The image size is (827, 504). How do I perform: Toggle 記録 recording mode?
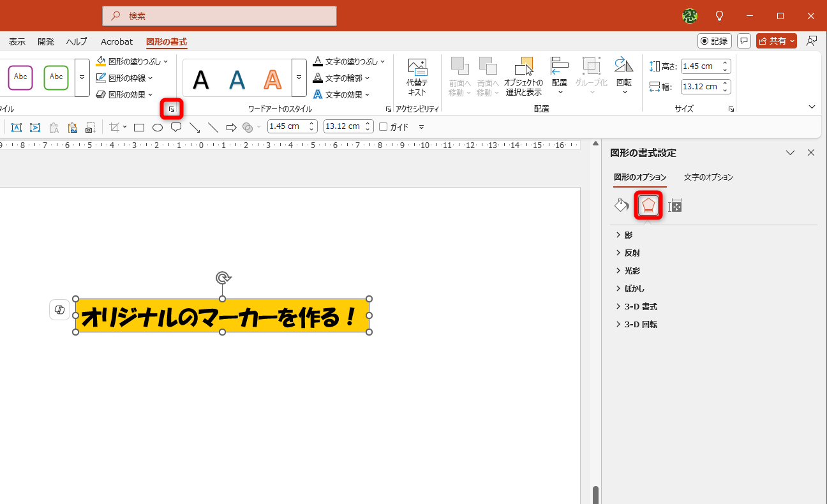(x=715, y=41)
